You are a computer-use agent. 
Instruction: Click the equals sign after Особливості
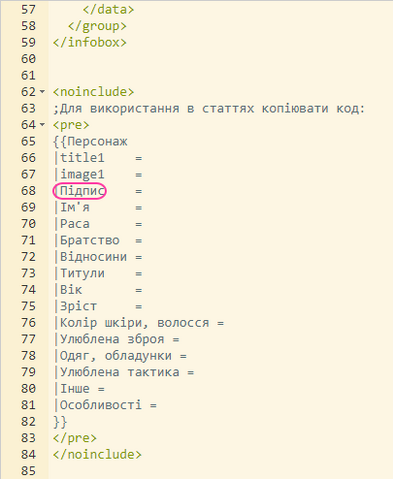point(153,405)
